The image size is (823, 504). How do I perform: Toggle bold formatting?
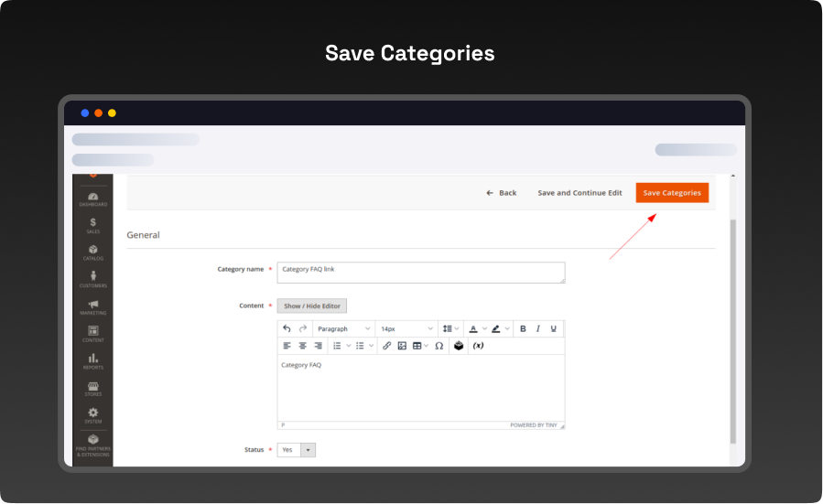(x=523, y=328)
